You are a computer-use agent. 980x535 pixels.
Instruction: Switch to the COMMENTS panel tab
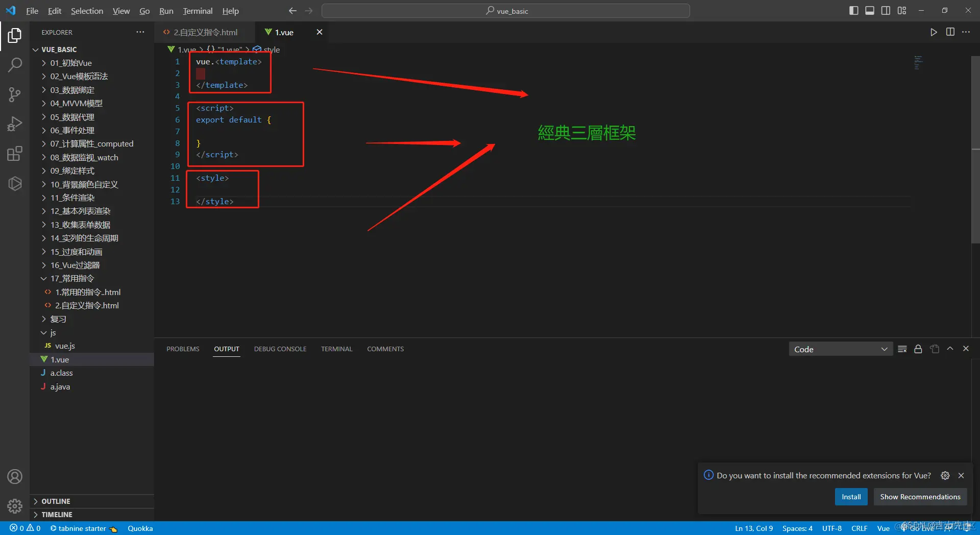[385, 349]
